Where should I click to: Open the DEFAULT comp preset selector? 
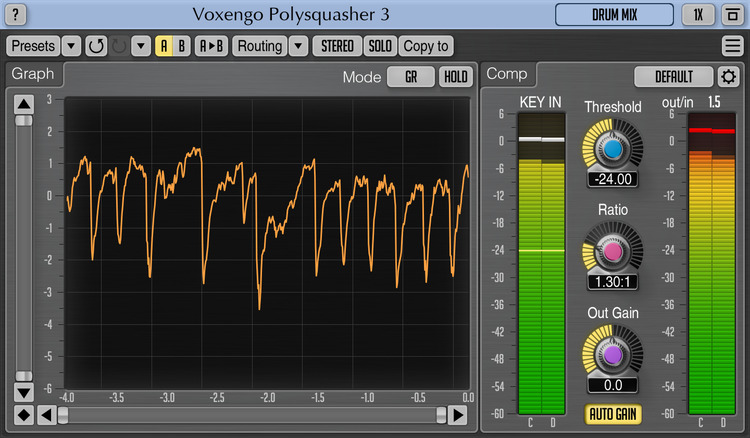coord(673,77)
